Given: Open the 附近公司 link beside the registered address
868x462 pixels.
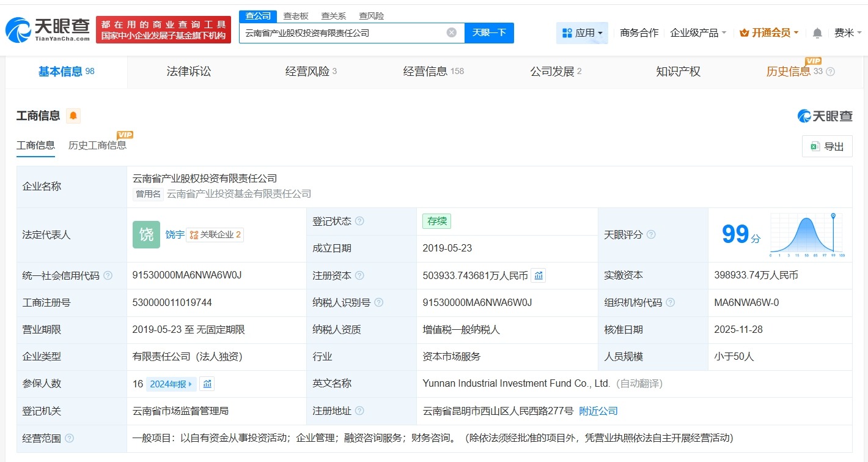Looking at the screenshot, I should [x=598, y=411].
